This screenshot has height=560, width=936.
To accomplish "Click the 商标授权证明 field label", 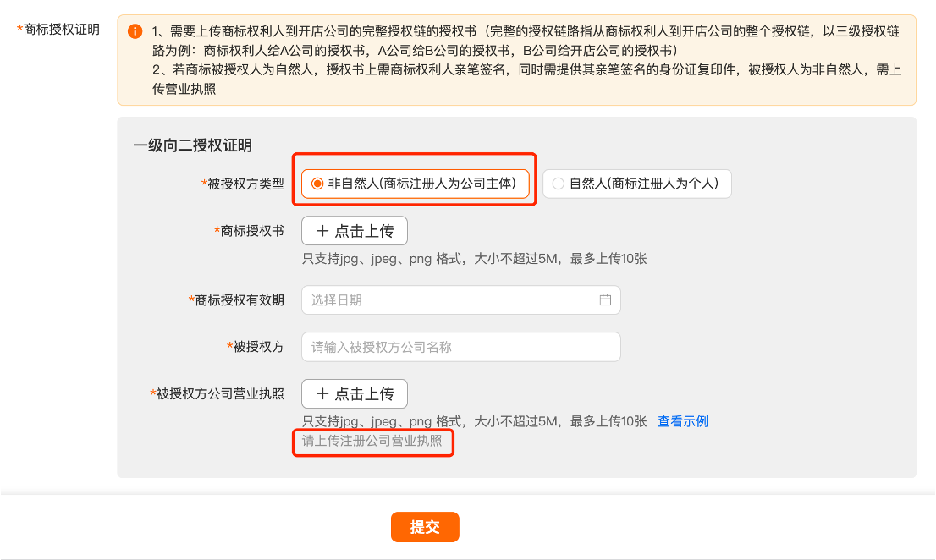I will click(61, 30).
